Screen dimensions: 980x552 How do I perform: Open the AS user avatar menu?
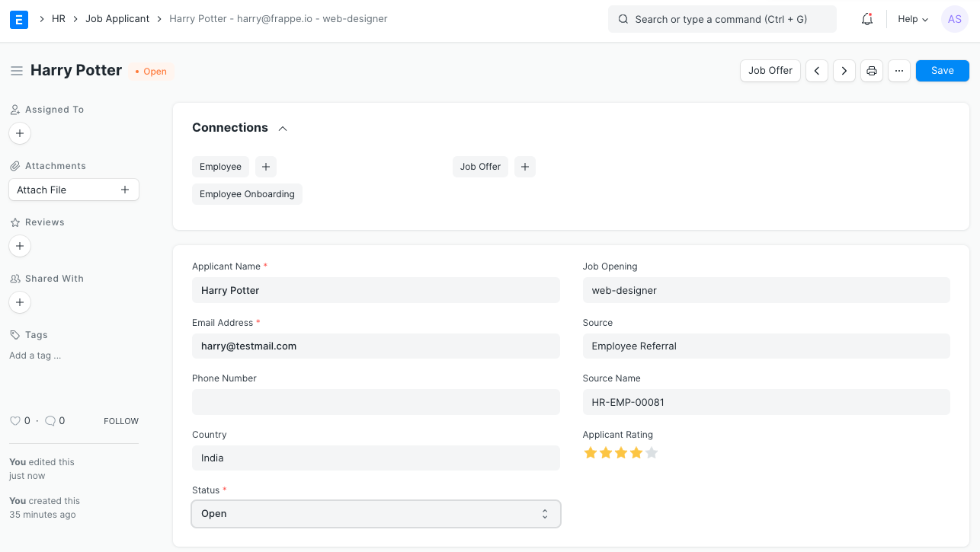click(955, 19)
